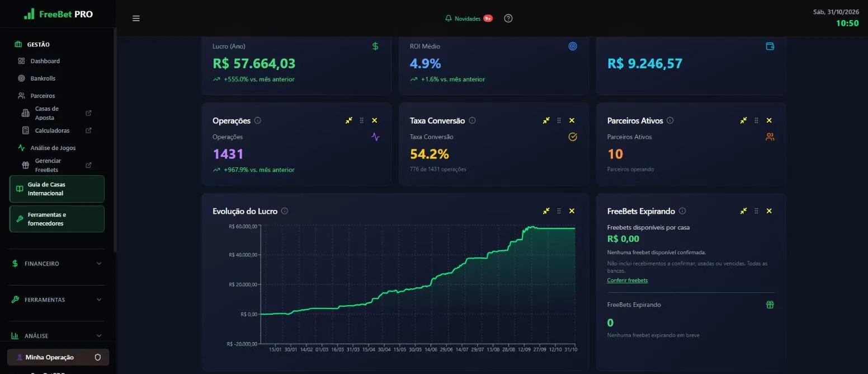Viewport: 868px width, 374px height.
Task: Minimize the Operações card
Action: point(348,120)
